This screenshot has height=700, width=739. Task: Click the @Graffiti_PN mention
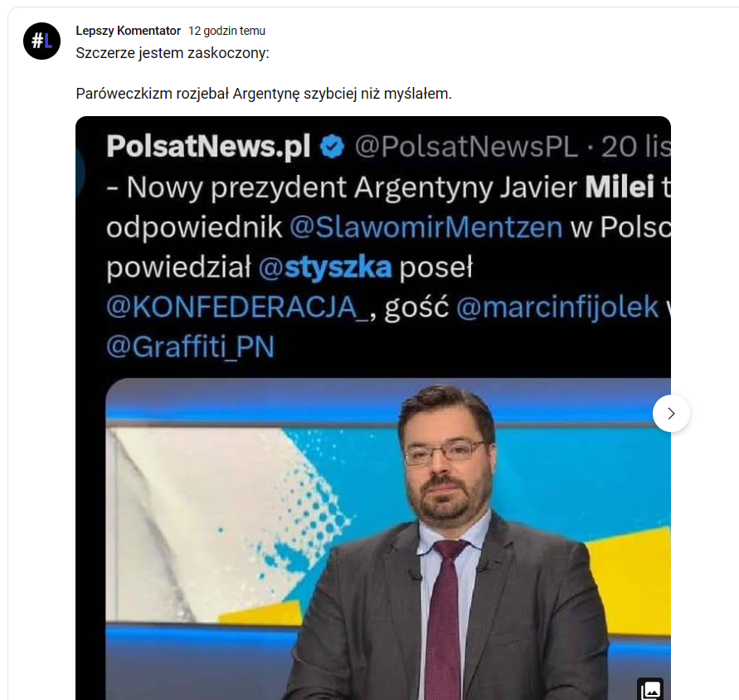click(191, 347)
